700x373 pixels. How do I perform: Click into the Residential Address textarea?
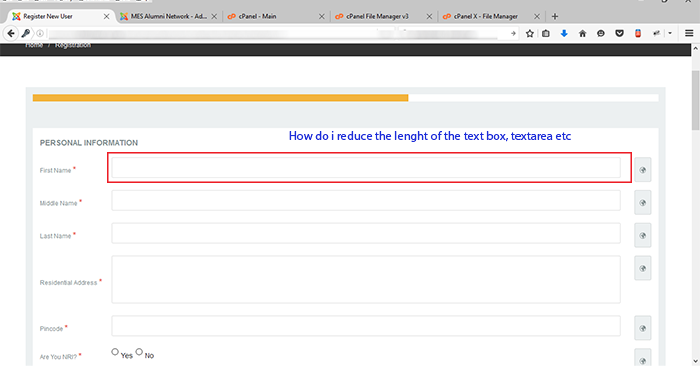click(x=366, y=279)
